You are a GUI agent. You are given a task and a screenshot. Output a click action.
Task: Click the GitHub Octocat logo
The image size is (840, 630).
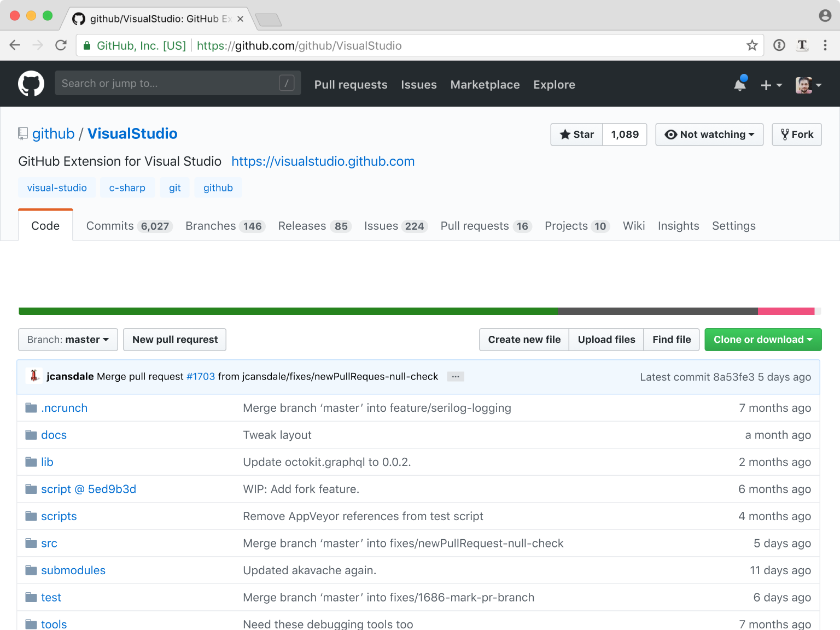(x=31, y=84)
